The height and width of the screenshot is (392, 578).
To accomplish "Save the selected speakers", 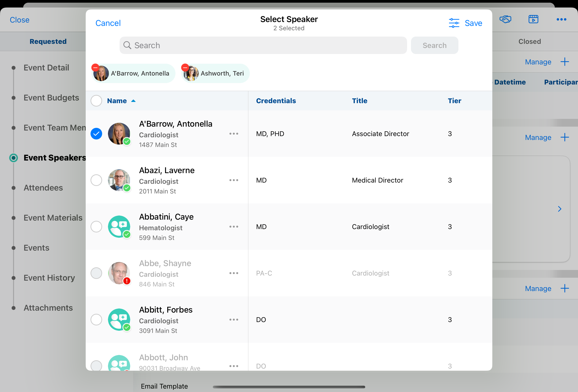I will (x=473, y=23).
